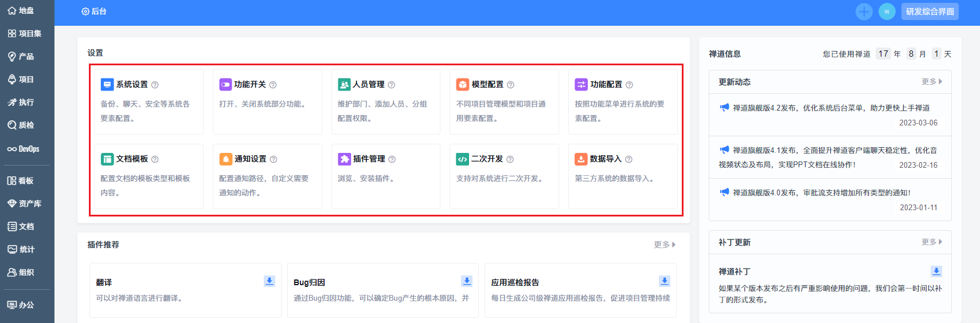980x323 pixels.
Task: Download the 应用巡检报告 plugin
Action: [665, 281]
